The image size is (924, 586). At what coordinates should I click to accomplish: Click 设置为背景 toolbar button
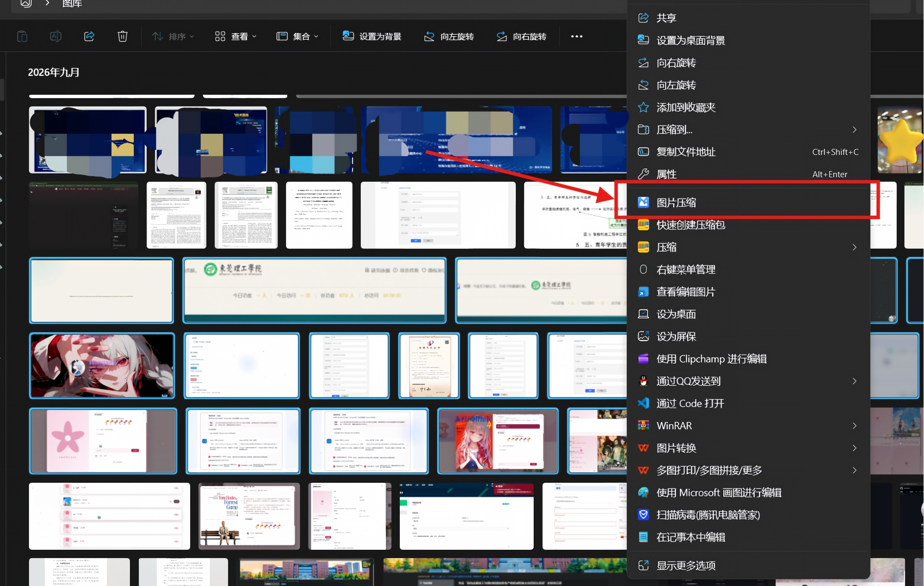(372, 36)
